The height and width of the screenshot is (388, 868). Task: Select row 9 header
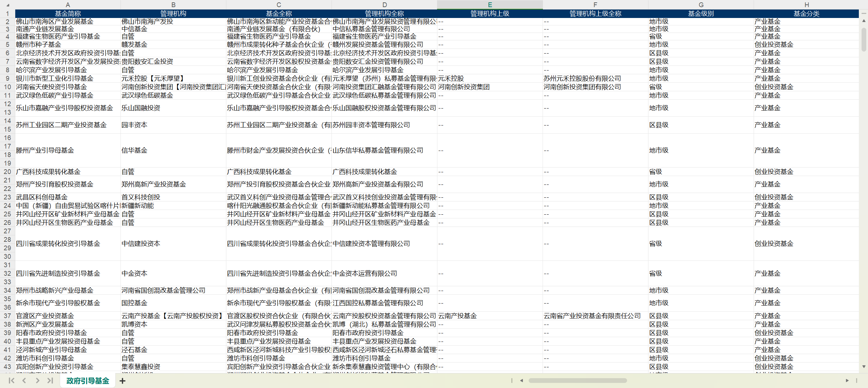coord(7,78)
